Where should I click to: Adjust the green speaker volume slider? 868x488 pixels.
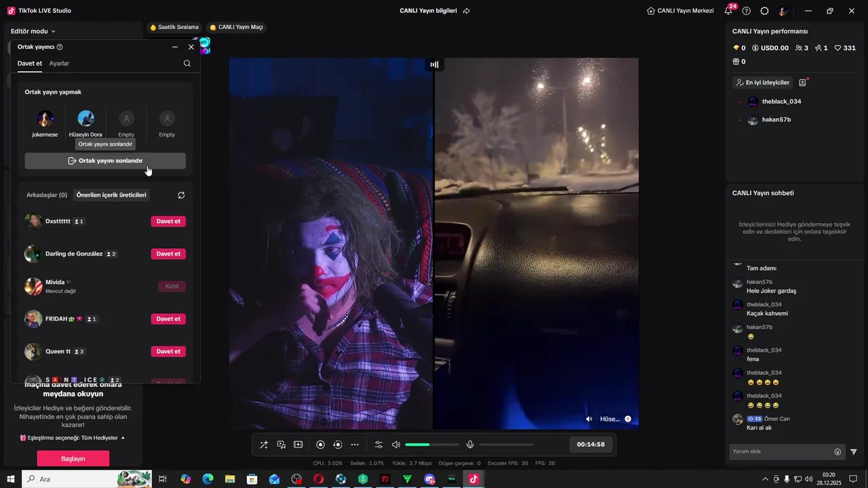pos(432,445)
